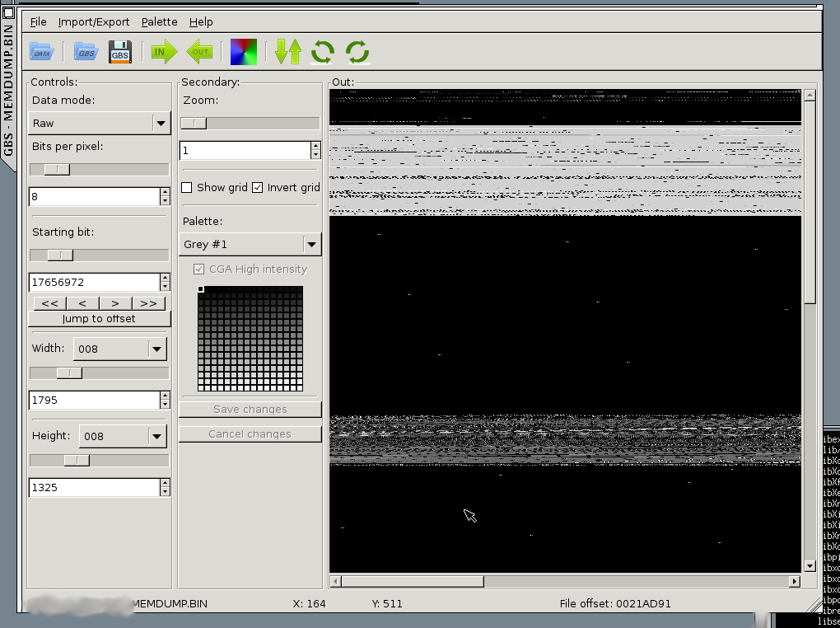Open data file with DATA folder icon

[41, 52]
